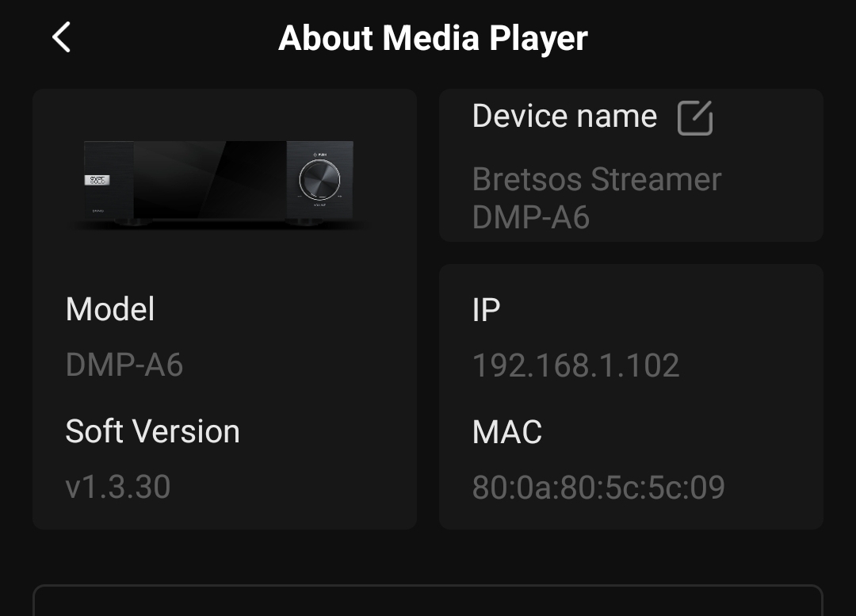Click the software version v1.3.30
Image resolution: width=856 pixels, height=616 pixels.
[118, 487]
